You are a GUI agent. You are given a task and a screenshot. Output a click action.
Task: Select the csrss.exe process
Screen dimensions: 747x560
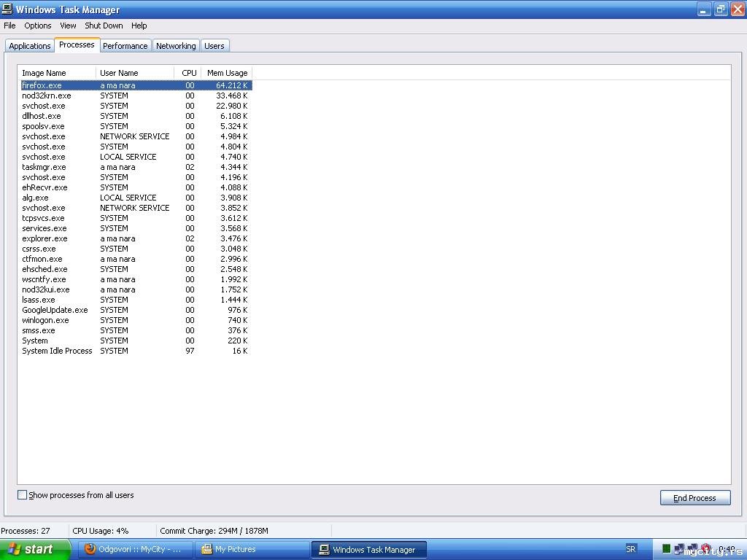136,249
